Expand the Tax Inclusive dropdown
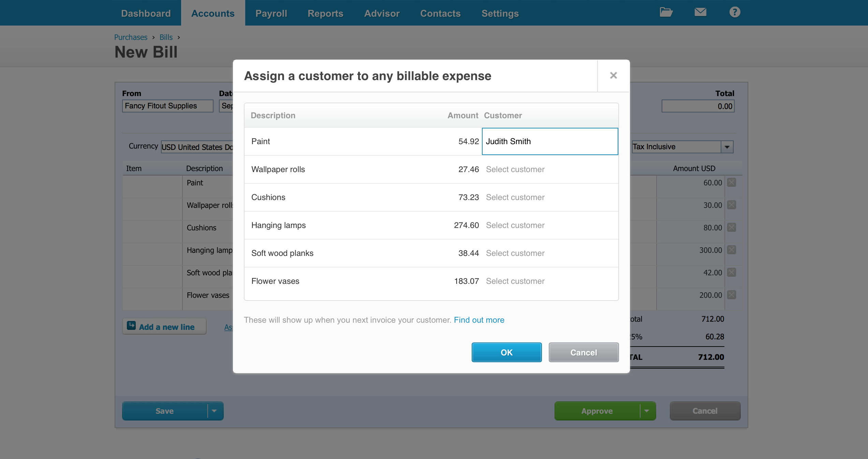 pyautogui.click(x=727, y=147)
